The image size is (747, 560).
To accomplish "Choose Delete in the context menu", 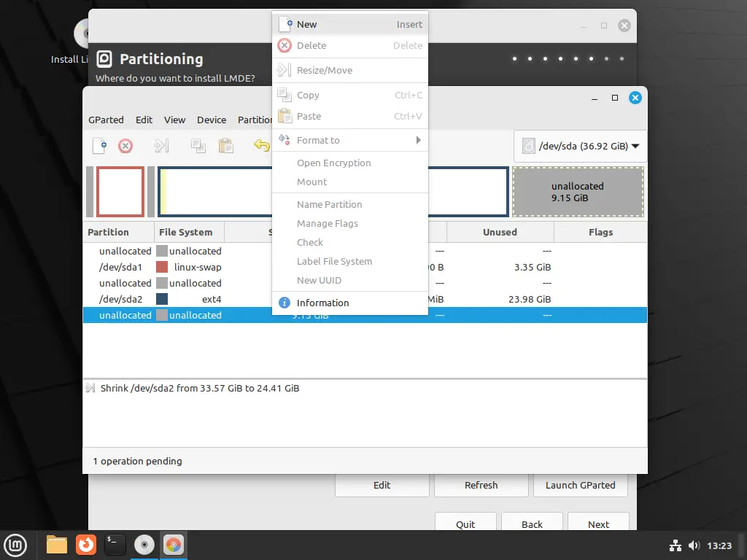I will tap(350, 45).
